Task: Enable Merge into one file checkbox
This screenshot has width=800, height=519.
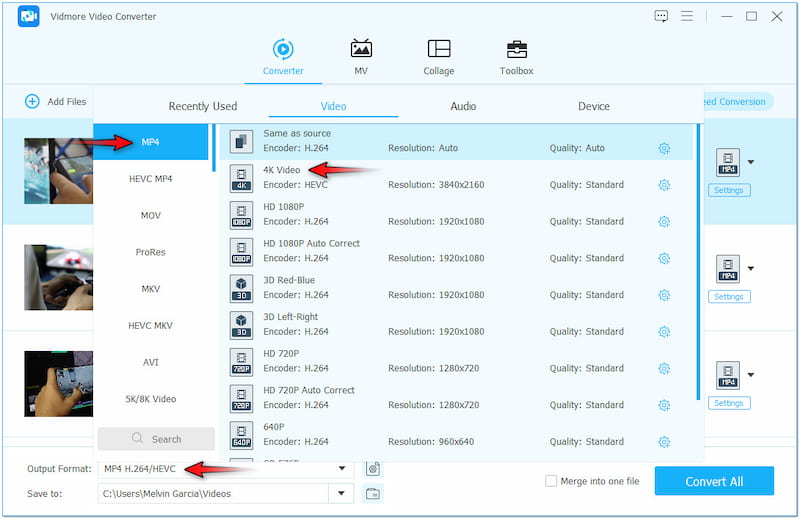Action: pyautogui.click(x=551, y=481)
